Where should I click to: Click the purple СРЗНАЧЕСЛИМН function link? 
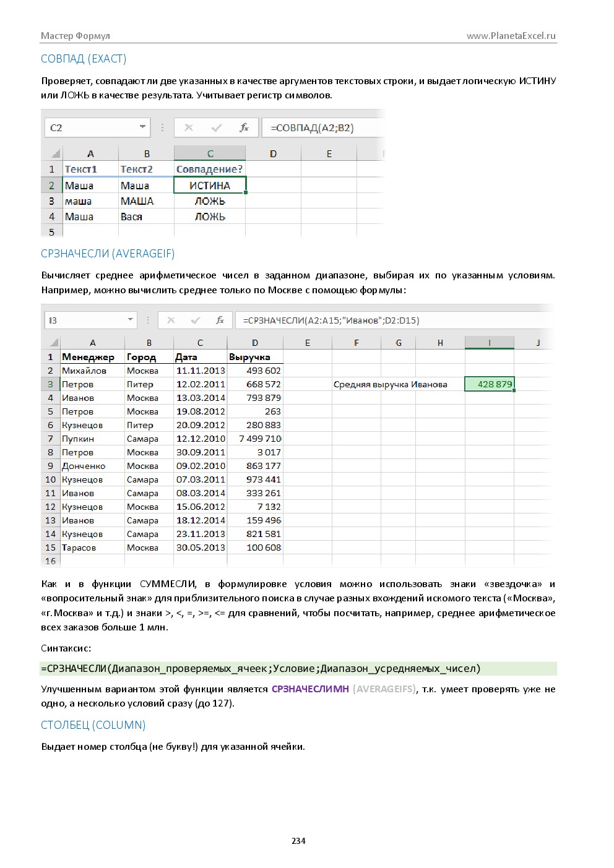pos(310,689)
